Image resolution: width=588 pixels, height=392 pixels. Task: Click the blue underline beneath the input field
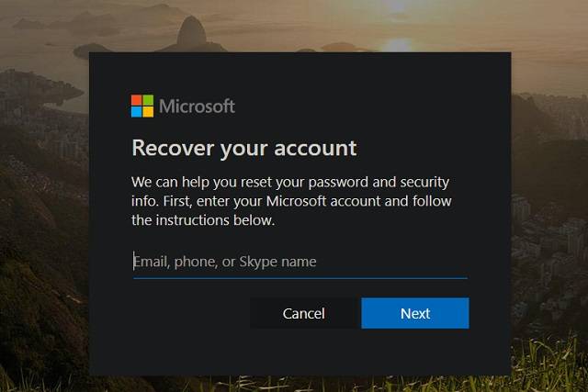(300, 277)
